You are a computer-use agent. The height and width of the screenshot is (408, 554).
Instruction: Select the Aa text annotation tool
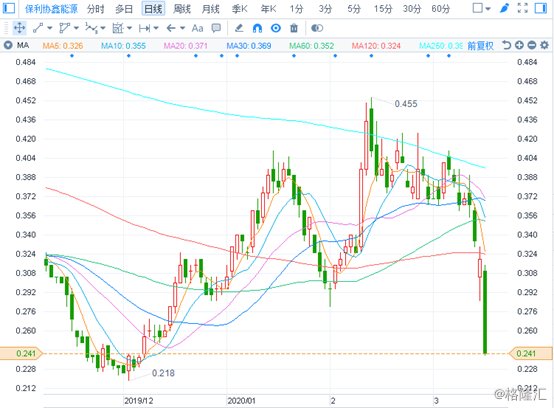198,28
